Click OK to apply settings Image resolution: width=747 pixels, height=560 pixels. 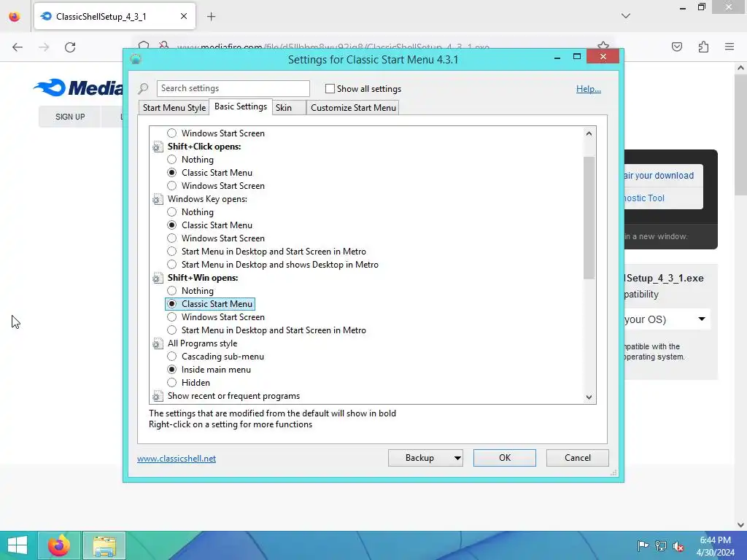(x=505, y=458)
